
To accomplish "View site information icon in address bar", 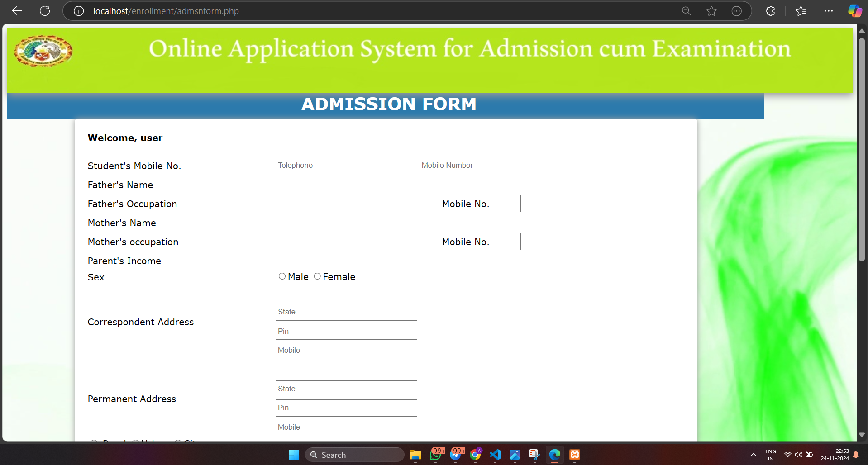I will tap(78, 11).
